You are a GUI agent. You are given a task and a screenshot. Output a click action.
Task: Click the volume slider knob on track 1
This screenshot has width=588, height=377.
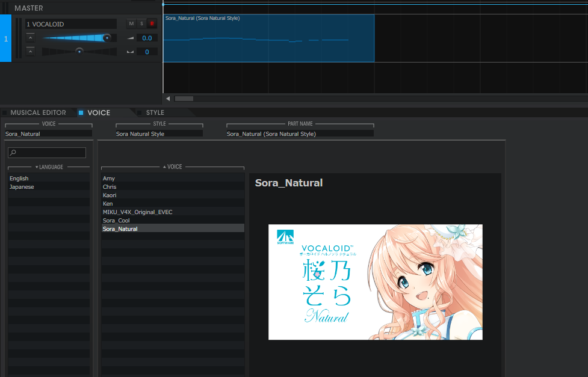(x=107, y=37)
